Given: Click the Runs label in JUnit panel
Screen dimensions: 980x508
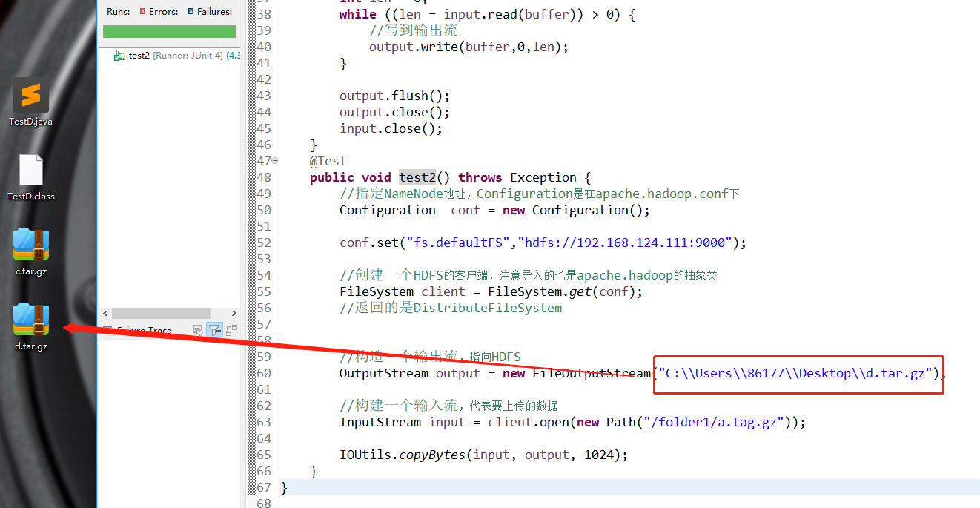Looking at the screenshot, I should pyautogui.click(x=119, y=12).
